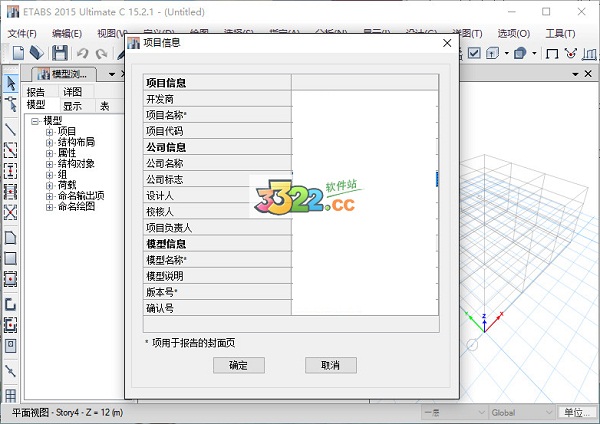Click the grid icon at bottom of left toolbar
Screen dimensions: 600x424
pyautogui.click(x=10, y=395)
